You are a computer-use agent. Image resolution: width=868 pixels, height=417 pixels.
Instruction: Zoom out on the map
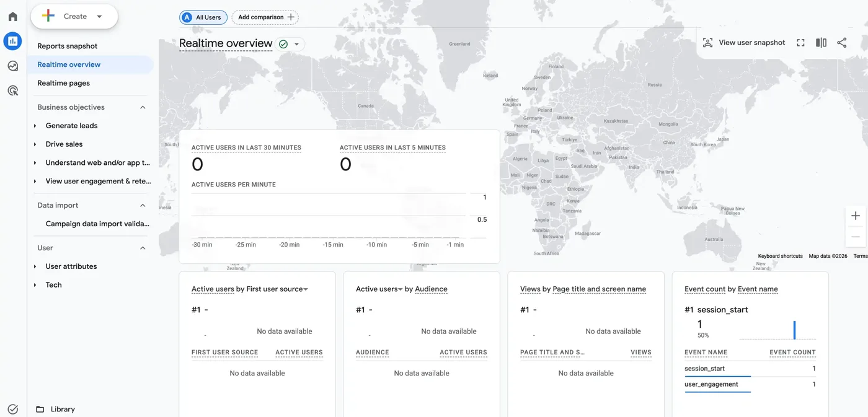point(856,237)
